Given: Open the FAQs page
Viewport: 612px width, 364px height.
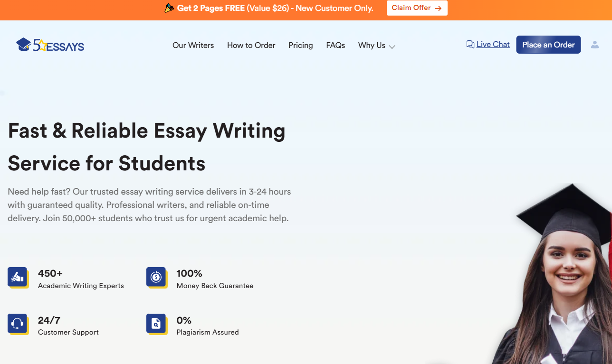Looking at the screenshot, I should (335, 46).
